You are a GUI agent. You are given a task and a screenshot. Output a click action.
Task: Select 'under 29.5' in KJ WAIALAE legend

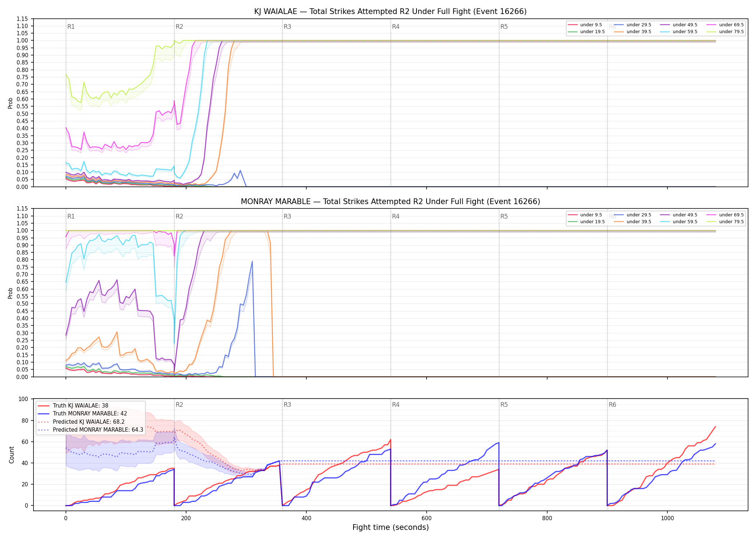pos(633,25)
